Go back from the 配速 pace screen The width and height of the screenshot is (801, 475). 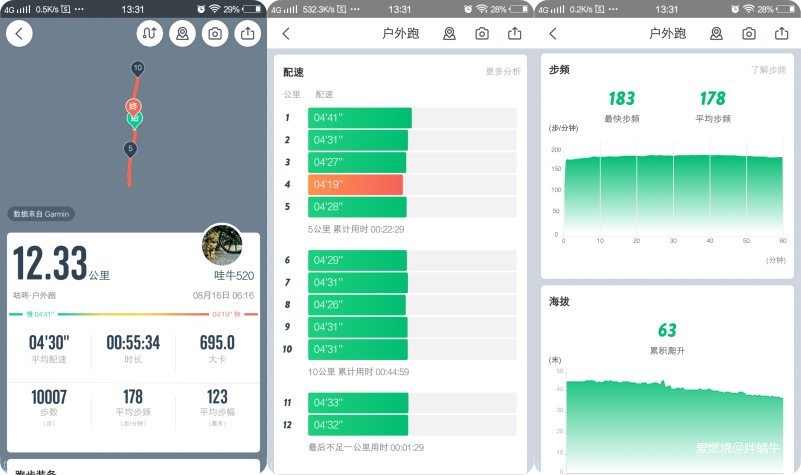286,33
